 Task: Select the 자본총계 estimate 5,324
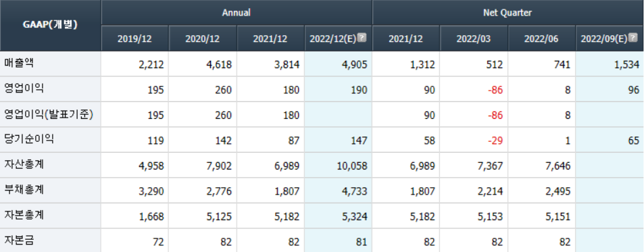(x=355, y=217)
